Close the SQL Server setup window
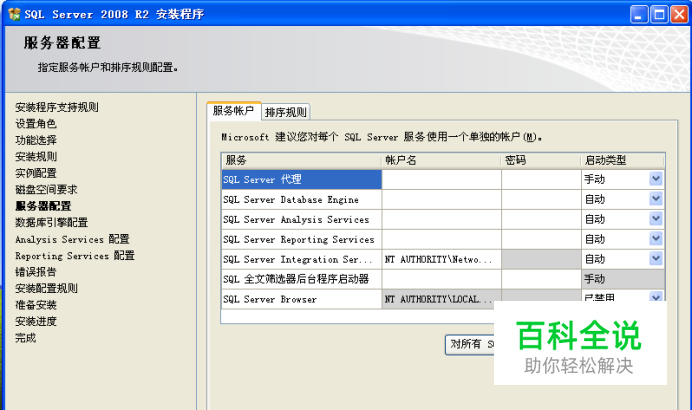This screenshot has height=410, width=692. 680,15
